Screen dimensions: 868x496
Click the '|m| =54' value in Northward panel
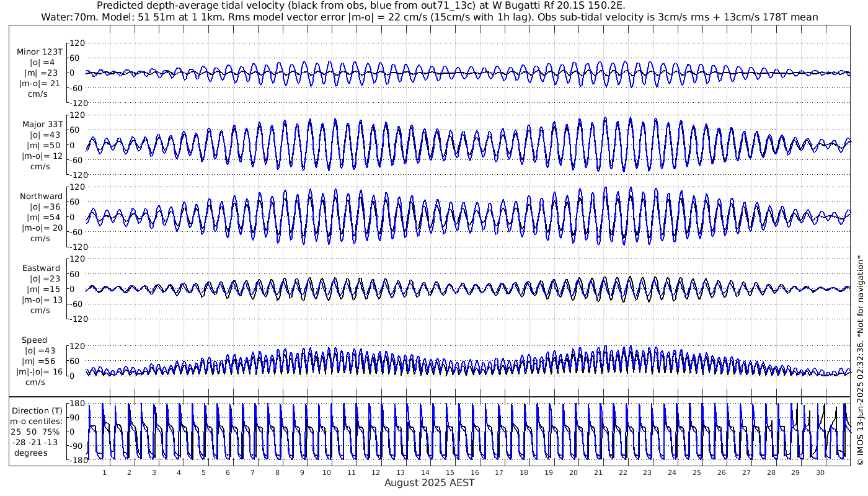(x=42, y=218)
